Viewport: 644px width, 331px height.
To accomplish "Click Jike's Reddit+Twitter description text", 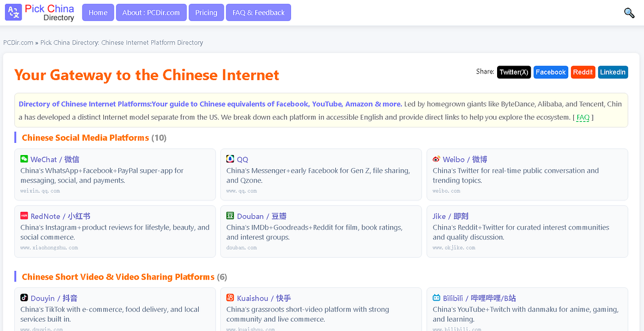I will coord(521,233).
